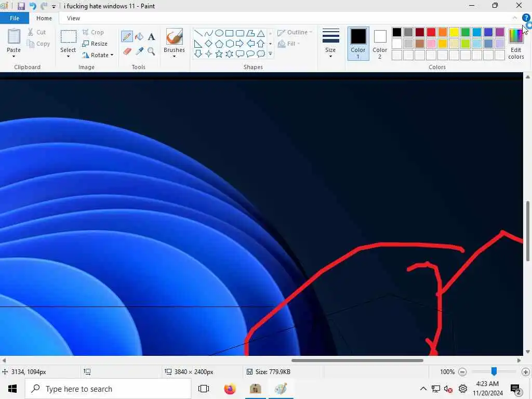The width and height of the screenshot is (532, 399).
Task: Choose the Oval shape
Action: 219,33
